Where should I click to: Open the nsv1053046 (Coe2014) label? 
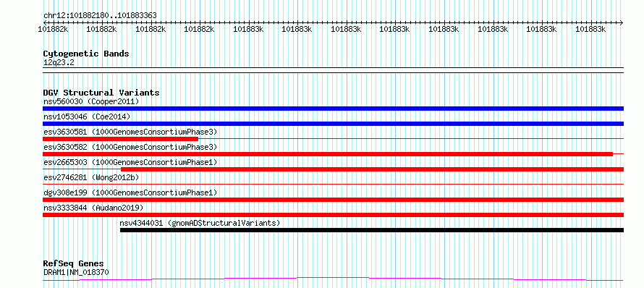pos(87,117)
